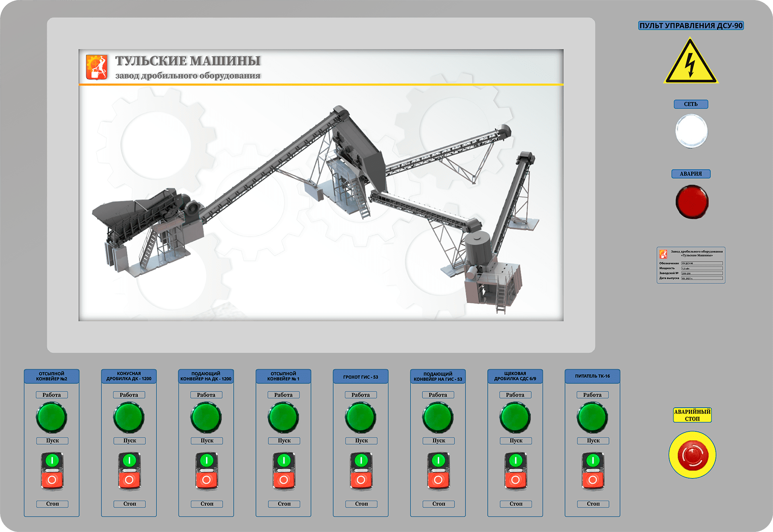Click Работа lamp of ПОДАЮЩИЙ КОНВЕЙЕР НА ДК-1200
Screen dimensions: 773x532
point(206,418)
